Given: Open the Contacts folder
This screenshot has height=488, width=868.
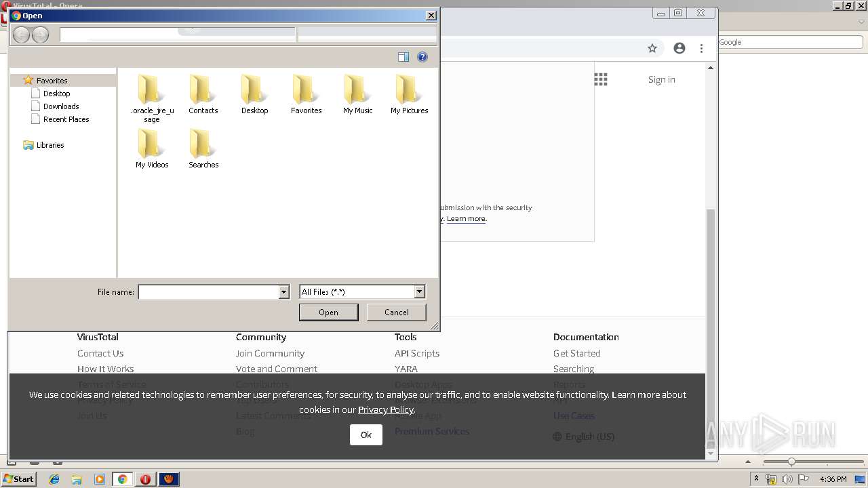Looking at the screenshot, I should click(x=203, y=94).
